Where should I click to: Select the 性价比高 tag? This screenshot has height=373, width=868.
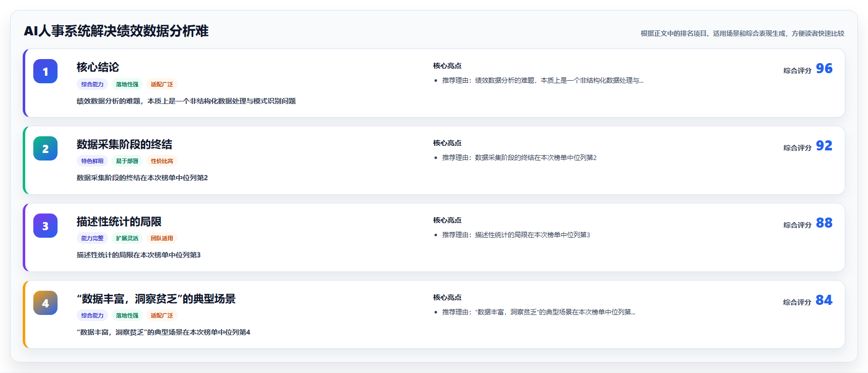(162, 161)
